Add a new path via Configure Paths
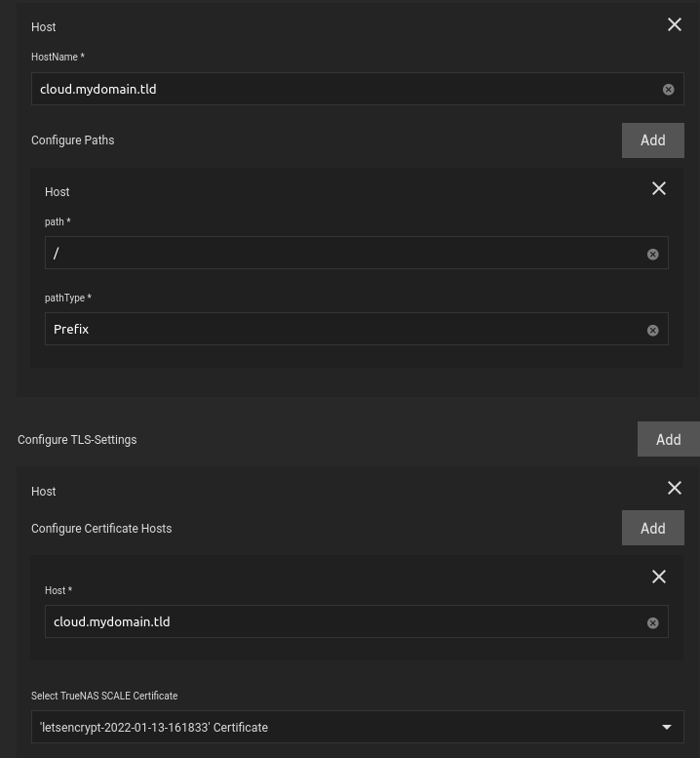Screen dimensions: 700x758 (x=652, y=140)
